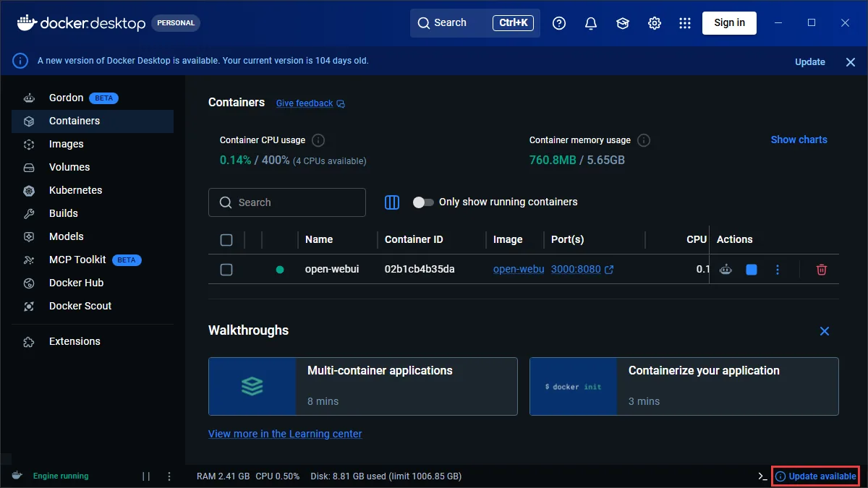Select the open-webui row checkbox
Viewport: 868px width, 488px height.
226,270
